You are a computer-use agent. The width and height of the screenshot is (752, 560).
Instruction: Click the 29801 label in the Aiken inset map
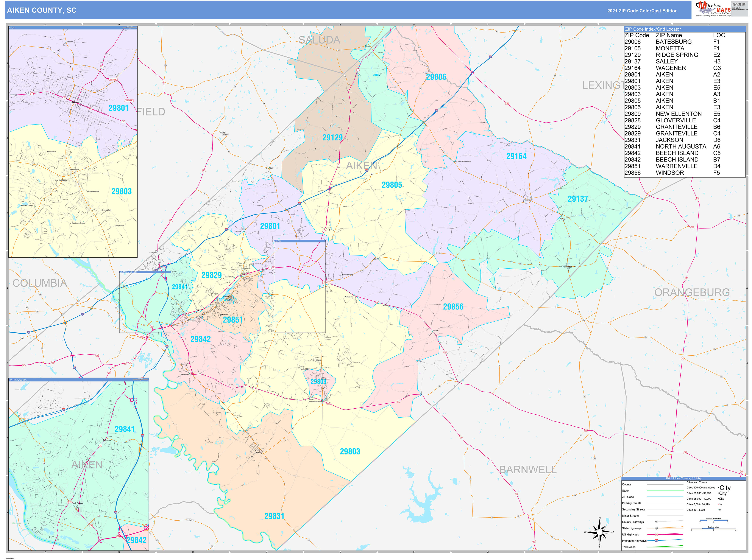tap(118, 108)
